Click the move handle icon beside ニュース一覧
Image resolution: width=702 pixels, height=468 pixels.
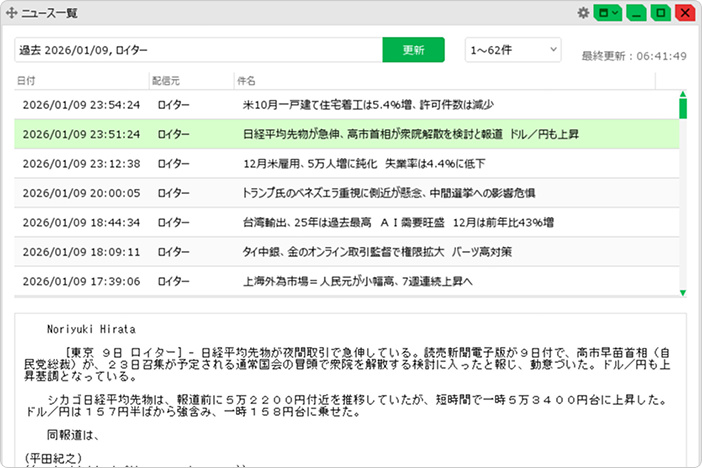(12, 13)
